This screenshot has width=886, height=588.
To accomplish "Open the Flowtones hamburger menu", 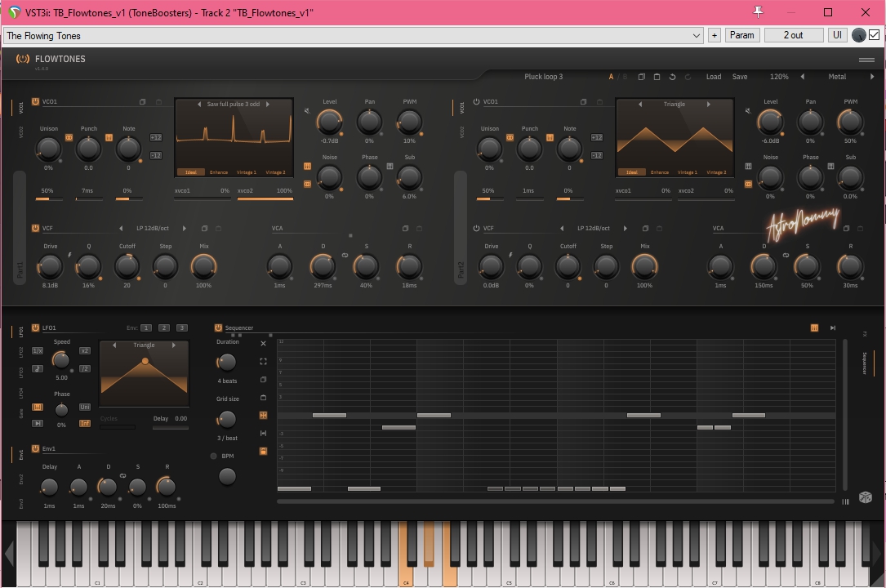I will (866, 60).
